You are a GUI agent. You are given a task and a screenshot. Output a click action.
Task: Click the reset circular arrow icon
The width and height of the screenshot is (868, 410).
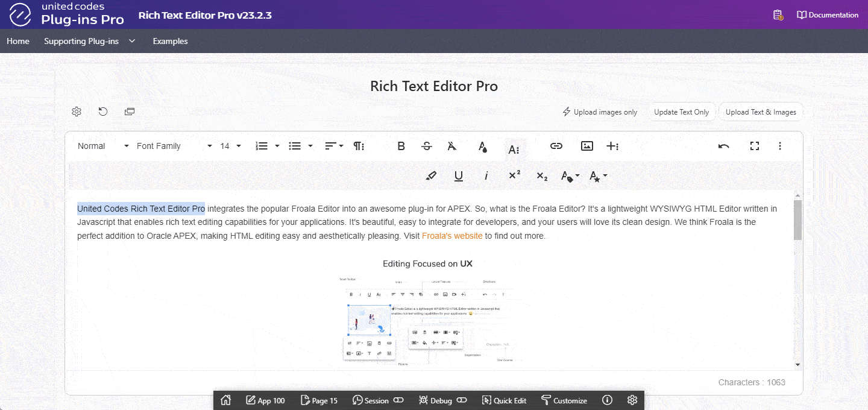click(x=103, y=112)
